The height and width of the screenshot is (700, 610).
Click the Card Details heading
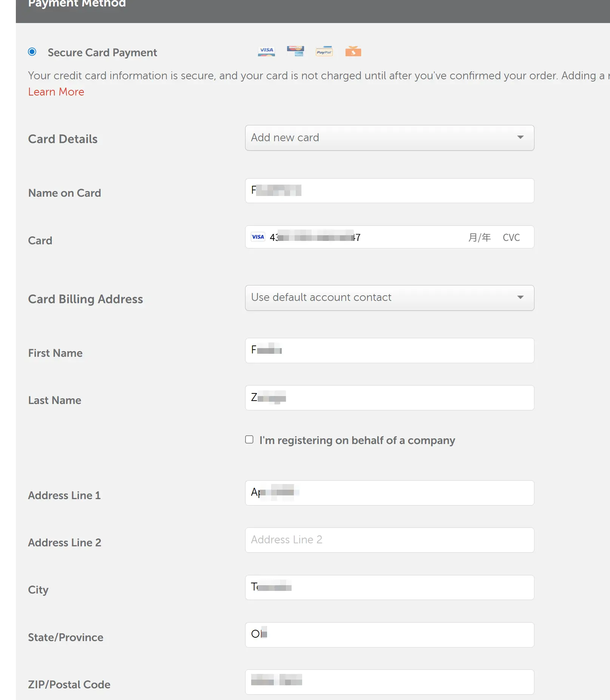[63, 139]
